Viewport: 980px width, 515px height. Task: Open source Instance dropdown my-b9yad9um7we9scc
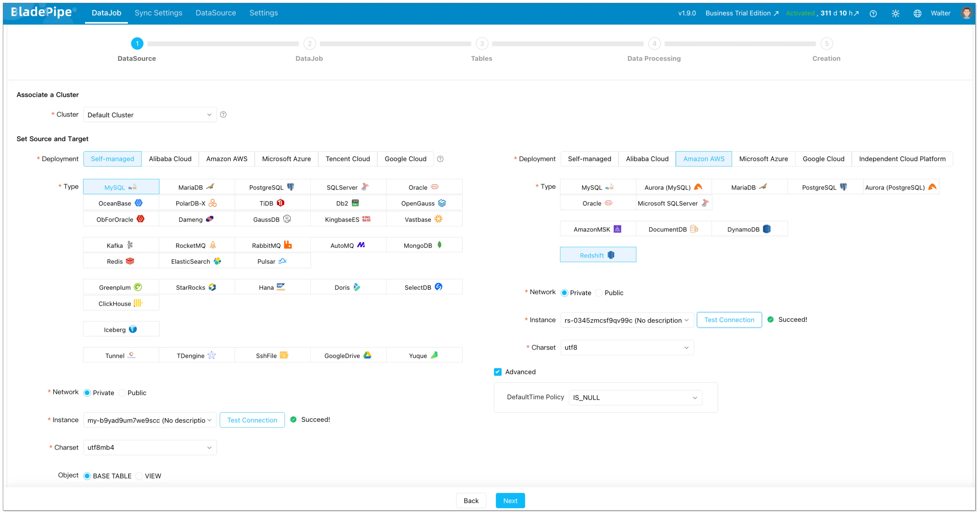150,420
